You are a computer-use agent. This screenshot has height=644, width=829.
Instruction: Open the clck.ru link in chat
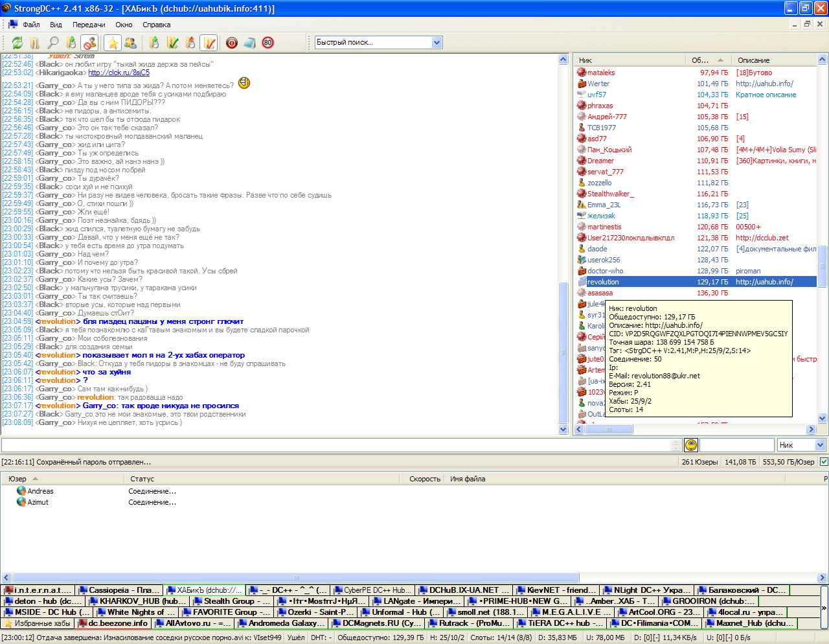pyautogui.click(x=119, y=73)
